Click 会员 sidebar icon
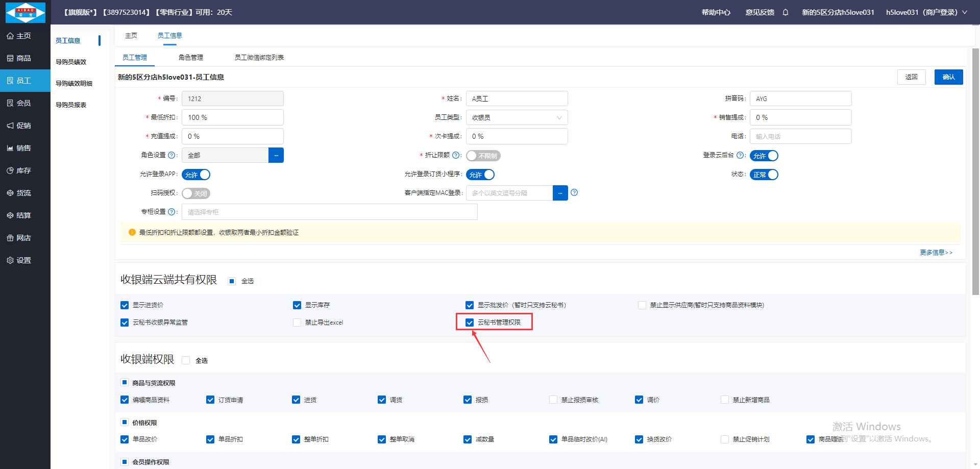 point(10,103)
